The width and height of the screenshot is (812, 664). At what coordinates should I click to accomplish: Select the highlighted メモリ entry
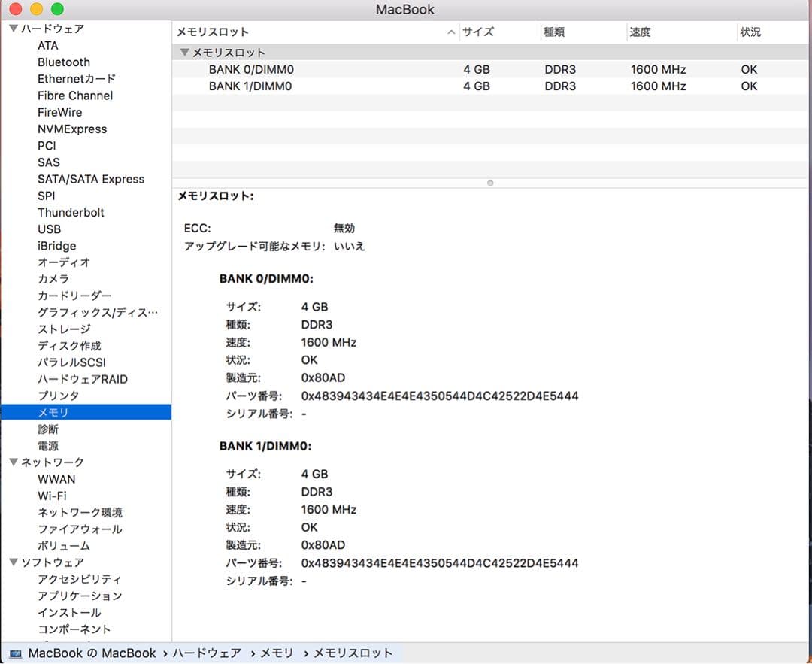[86, 412]
